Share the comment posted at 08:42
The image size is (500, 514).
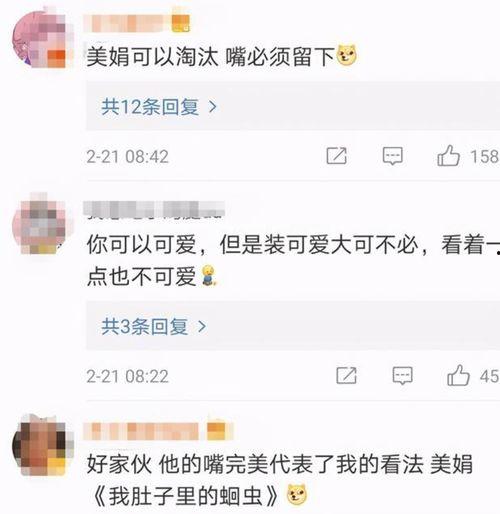(337, 156)
